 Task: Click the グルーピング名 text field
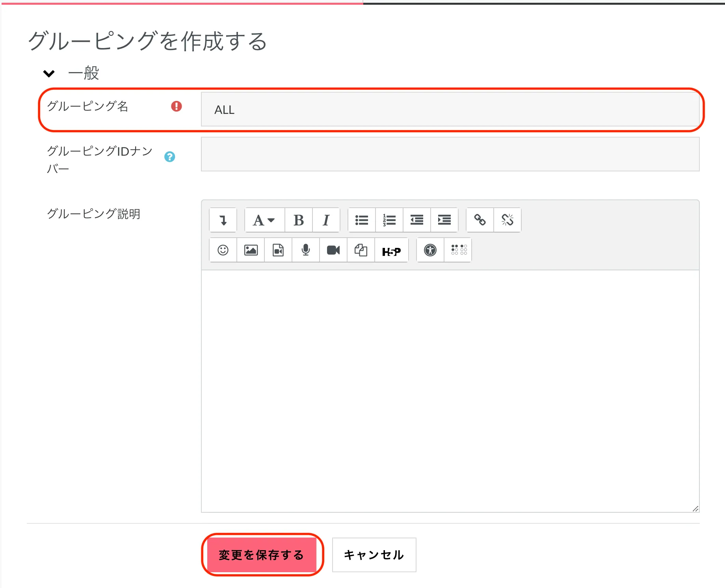(x=450, y=110)
